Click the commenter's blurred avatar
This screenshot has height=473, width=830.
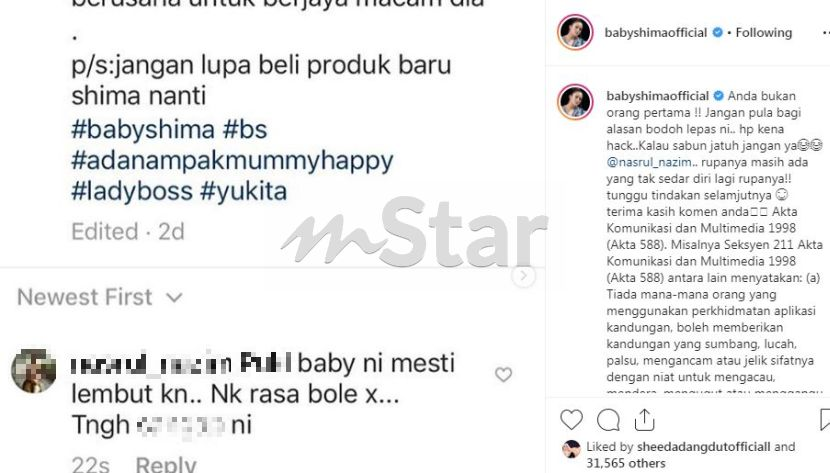(x=33, y=371)
